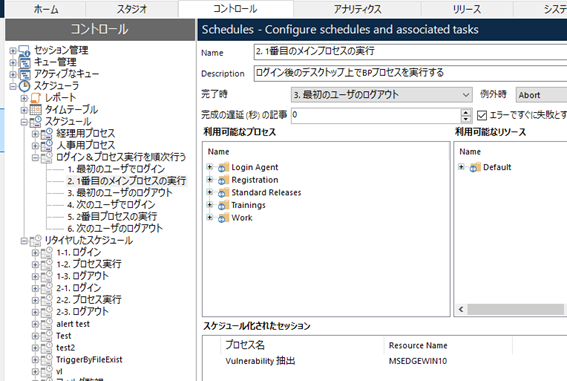Image resolution: width=567 pixels, height=381 pixels.
Task: Open the リリース tab
Action: (x=467, y=9)
